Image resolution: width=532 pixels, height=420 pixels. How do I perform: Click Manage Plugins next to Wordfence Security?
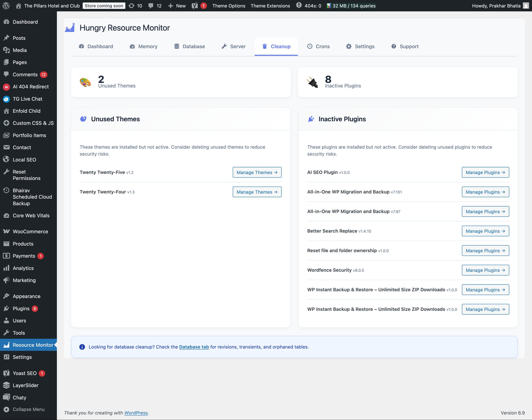pyautogui.click(x=485, y=270)
